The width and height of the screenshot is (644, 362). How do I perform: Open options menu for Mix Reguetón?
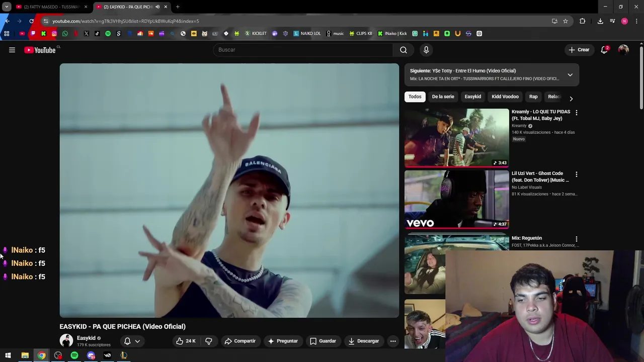(577, 239)
